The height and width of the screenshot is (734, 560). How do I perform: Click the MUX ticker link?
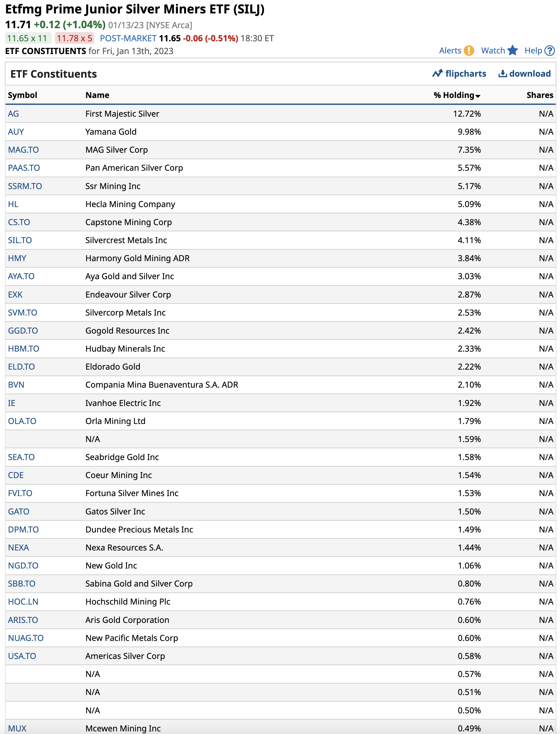[x=17, y=728]
